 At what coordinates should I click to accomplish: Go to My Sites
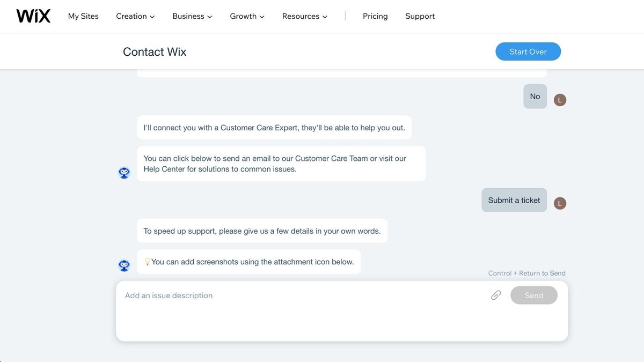[83, 16]
